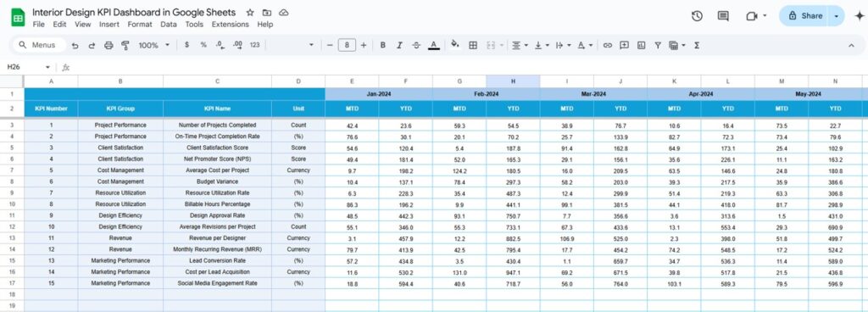Open the Gemini sparkle assistant

pyautogui.click(x=859, y=16)
